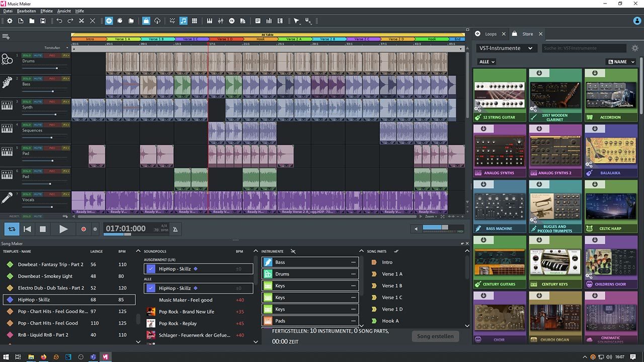
Task: Expand the ALLE filter dropdown
Action: 487,62
